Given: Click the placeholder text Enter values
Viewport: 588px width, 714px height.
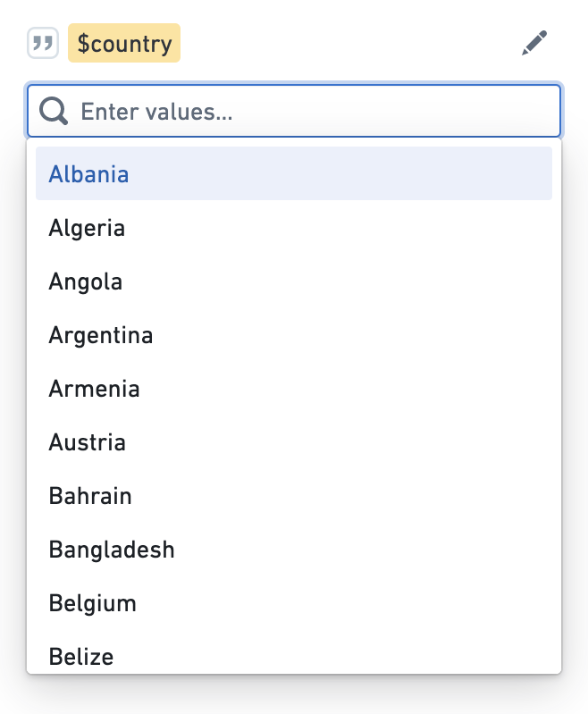Looking at the screenshot, I should (156, 112).
